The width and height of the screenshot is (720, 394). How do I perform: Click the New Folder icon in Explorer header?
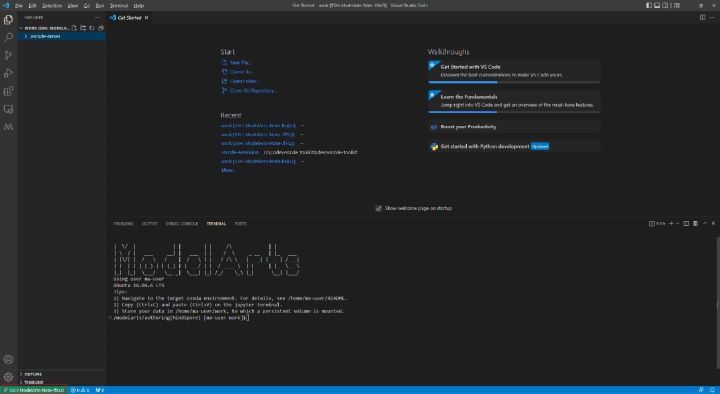[83, 28]
